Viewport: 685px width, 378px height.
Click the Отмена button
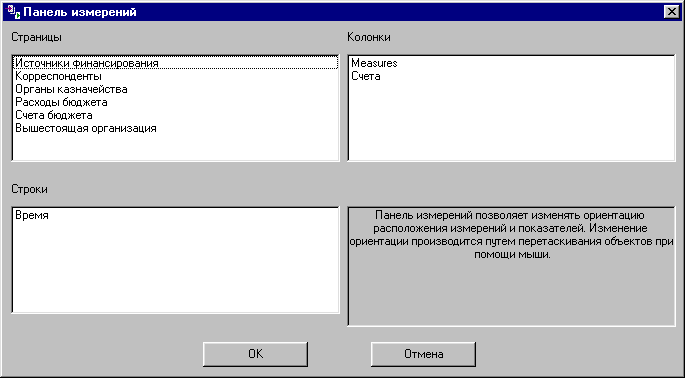click(423, 354)
